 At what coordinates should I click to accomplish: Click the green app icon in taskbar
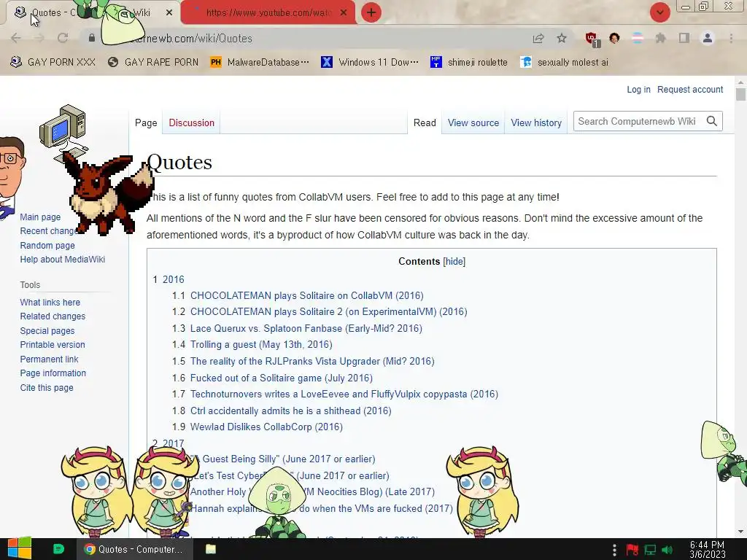click(58, 549)
